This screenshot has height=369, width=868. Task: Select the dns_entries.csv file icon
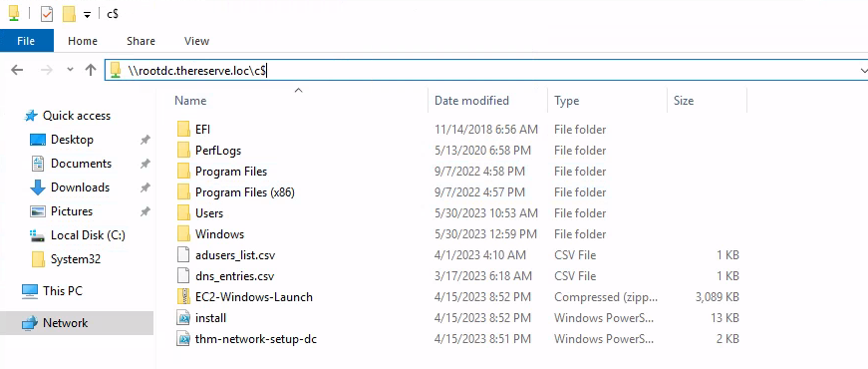click(183, 276)
